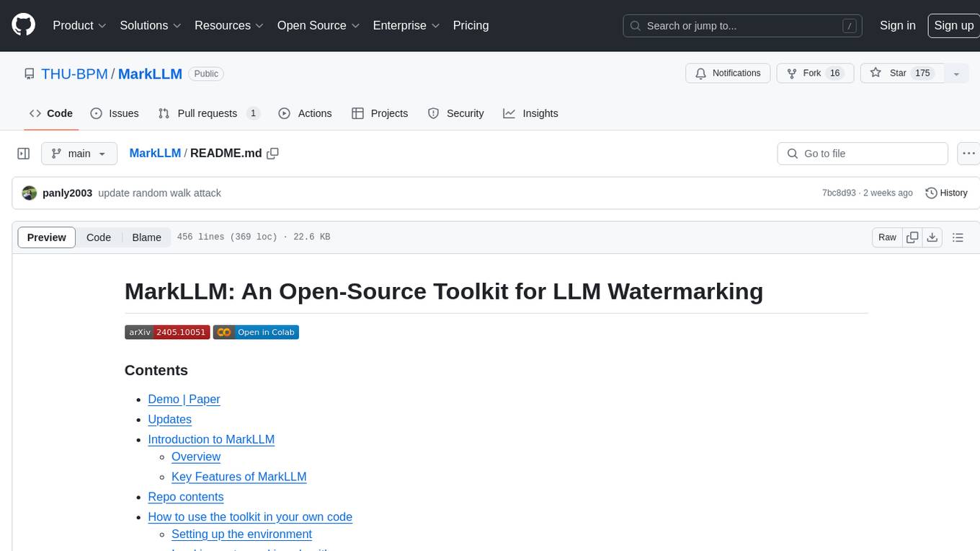
Task: Open the main branch selector
Action: (79, 154)
